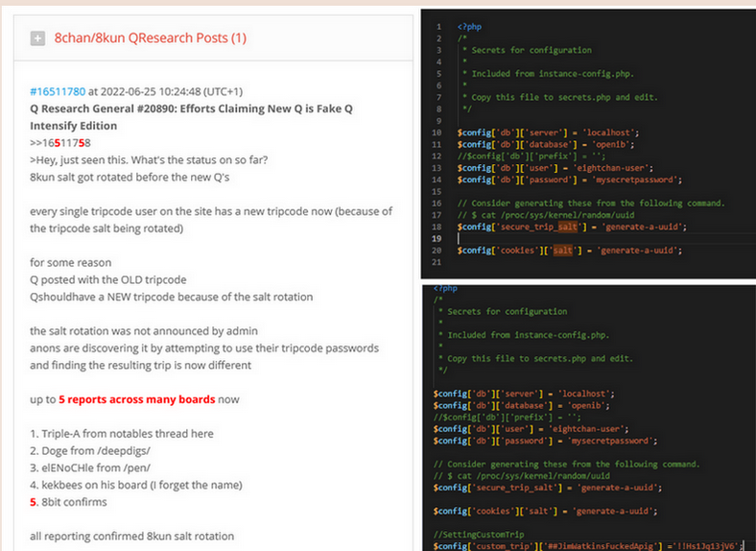756x551 pixels.
Task: Click the line 'every single tripcode user on the site'
Action: click(211, 220)
